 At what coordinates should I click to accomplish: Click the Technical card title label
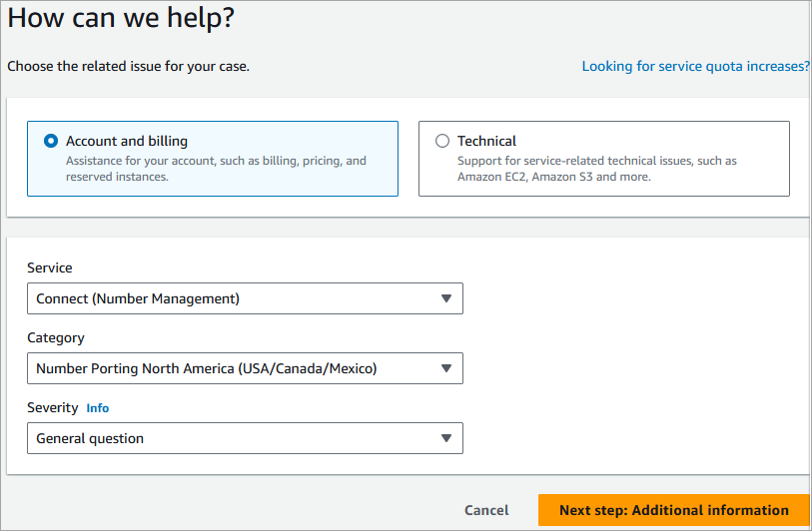pyautogui.click(x=486, y=142)
